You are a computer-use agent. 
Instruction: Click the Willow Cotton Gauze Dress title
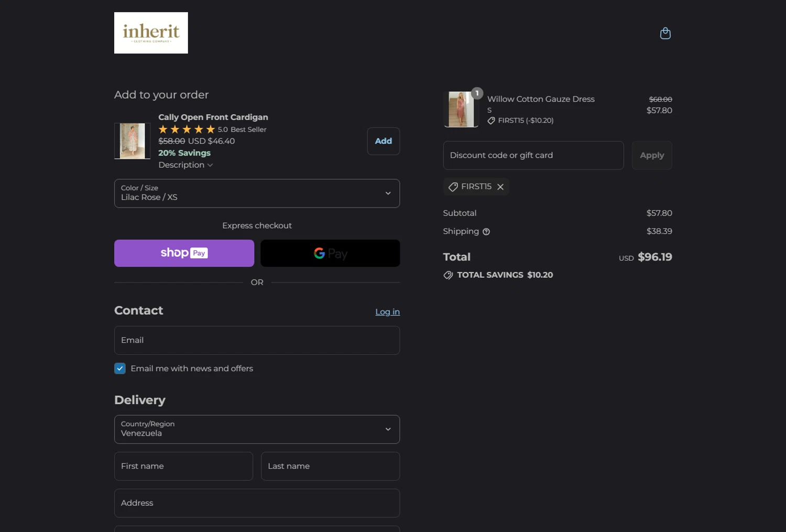541,99
